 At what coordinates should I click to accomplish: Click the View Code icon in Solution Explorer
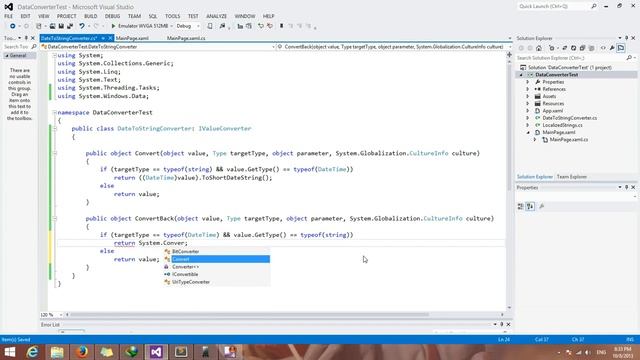click(603, 48)
